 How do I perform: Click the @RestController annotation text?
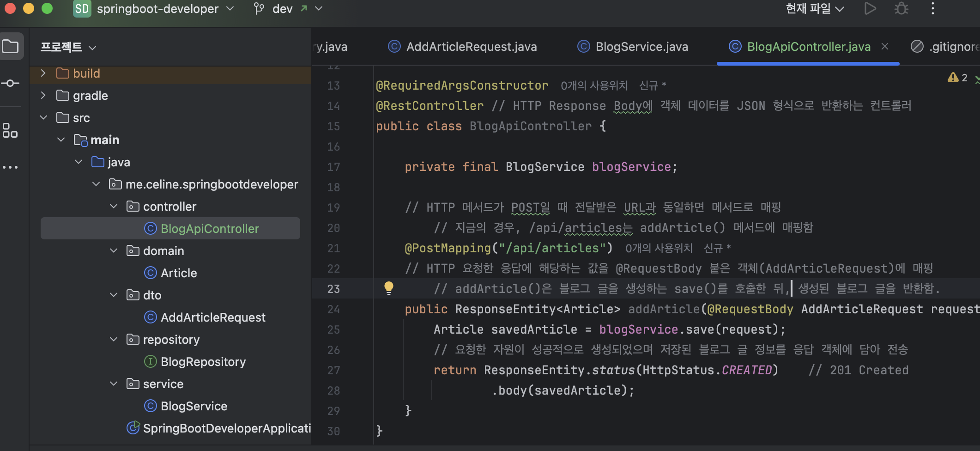(430, 106)
